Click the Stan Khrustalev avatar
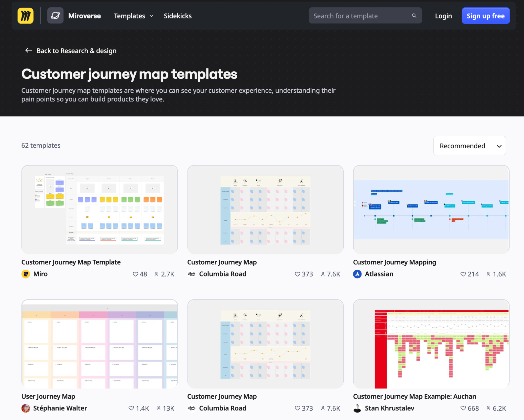The image size is (524, 420). (x=357, y=408)
